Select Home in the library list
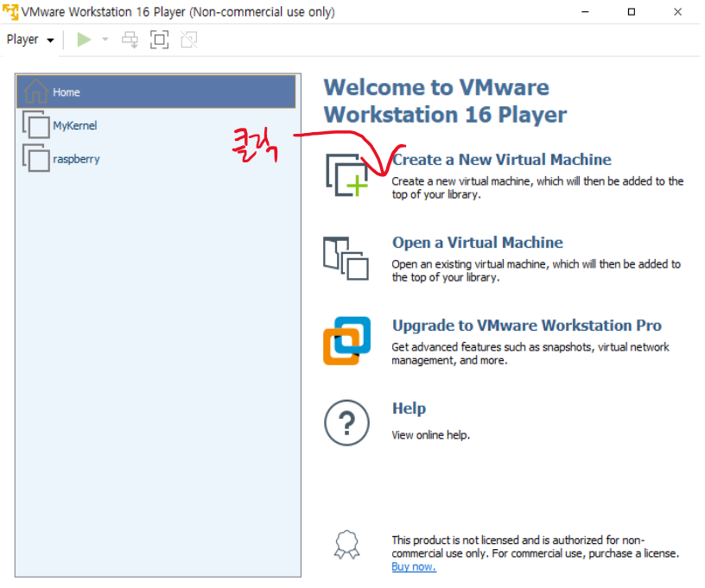This screenshot has height=588, width=705. tap(156, 92)
